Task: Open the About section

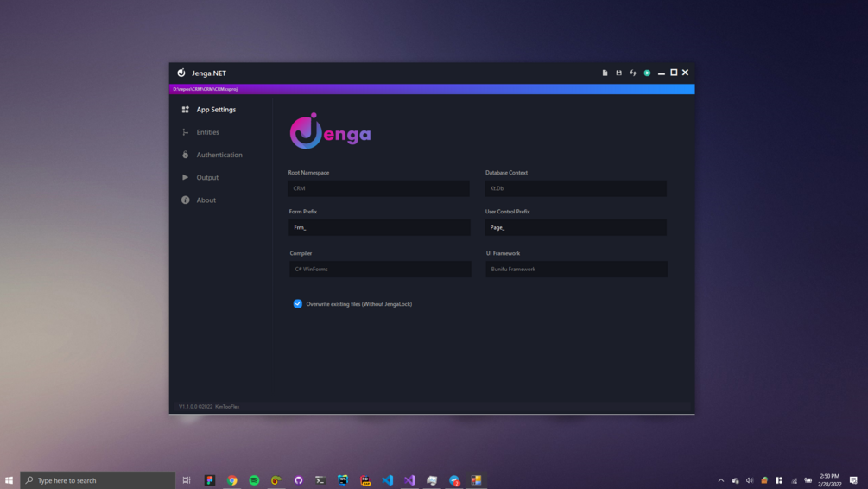Action: coord(206,200)
